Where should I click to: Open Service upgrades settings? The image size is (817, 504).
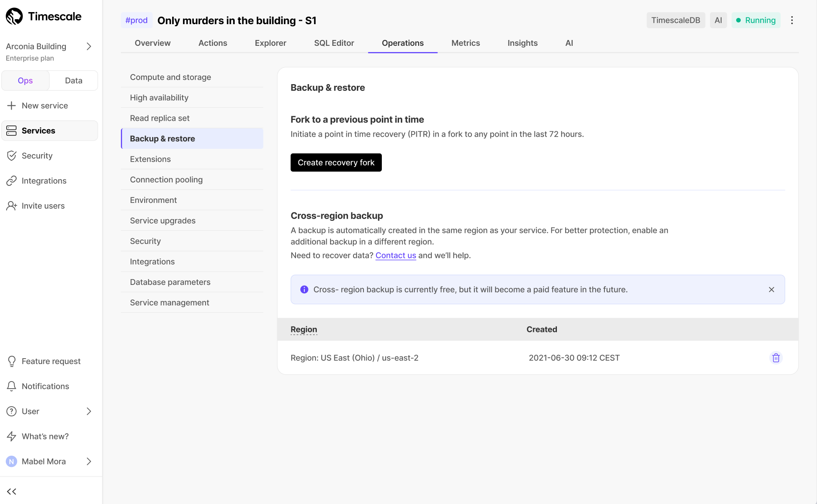point(192,221)
